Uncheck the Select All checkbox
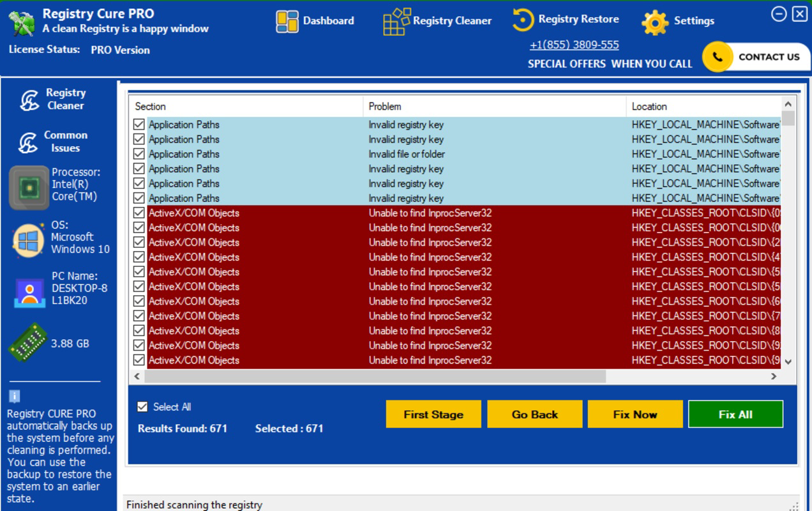 click(143, 407)
